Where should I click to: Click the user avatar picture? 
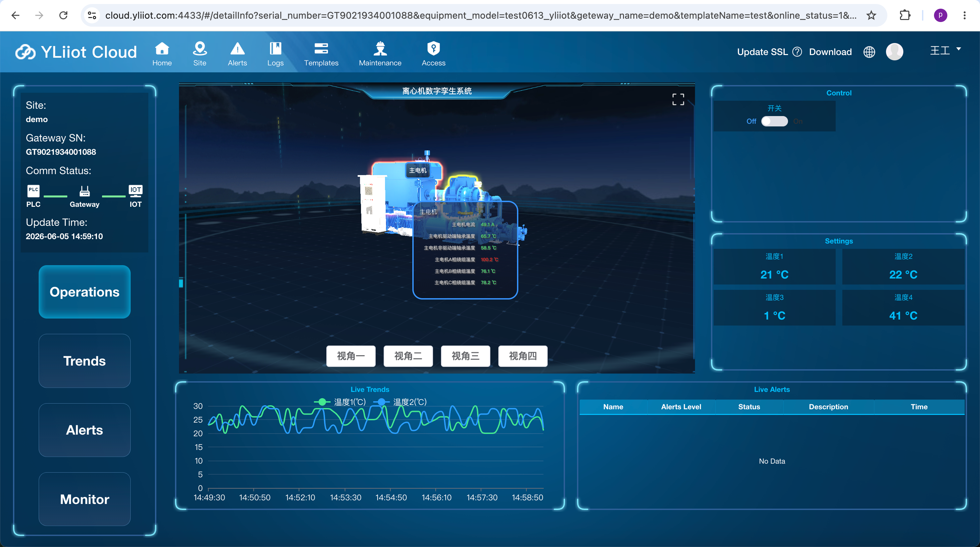tap(894, 52)
